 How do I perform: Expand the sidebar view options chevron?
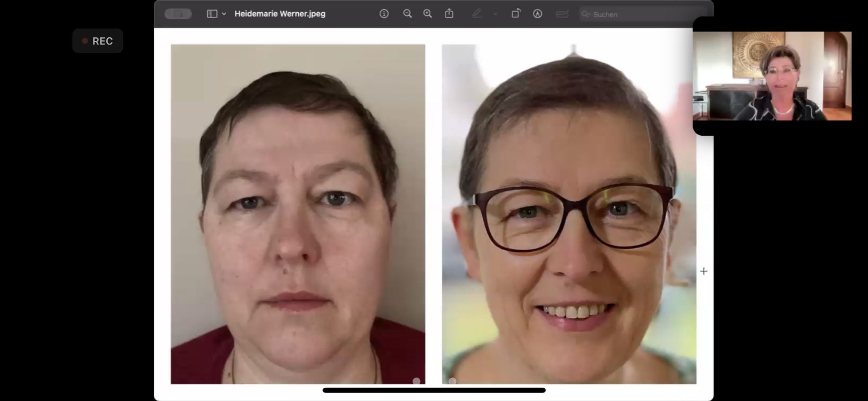pyautogui.click(x=224, y=14)
